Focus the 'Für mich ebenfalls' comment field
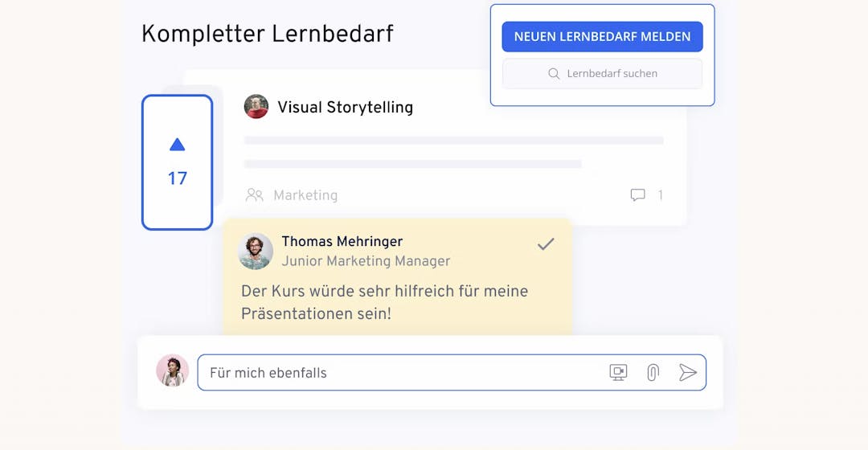Viewport: 868px width, 450px height. [x=452, y=373]
